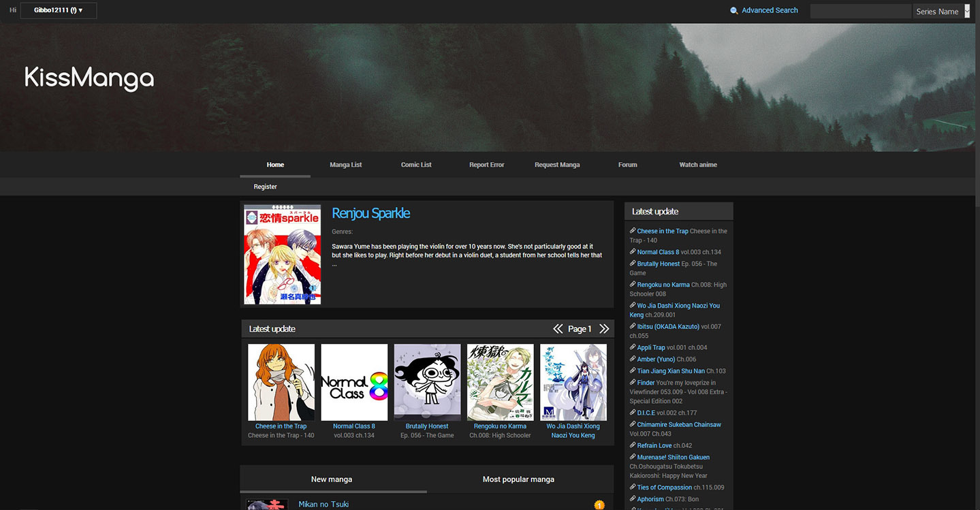980x510 pixels.
Task: Open Appli Trap sidebar link
Action: tap(651, 347)
